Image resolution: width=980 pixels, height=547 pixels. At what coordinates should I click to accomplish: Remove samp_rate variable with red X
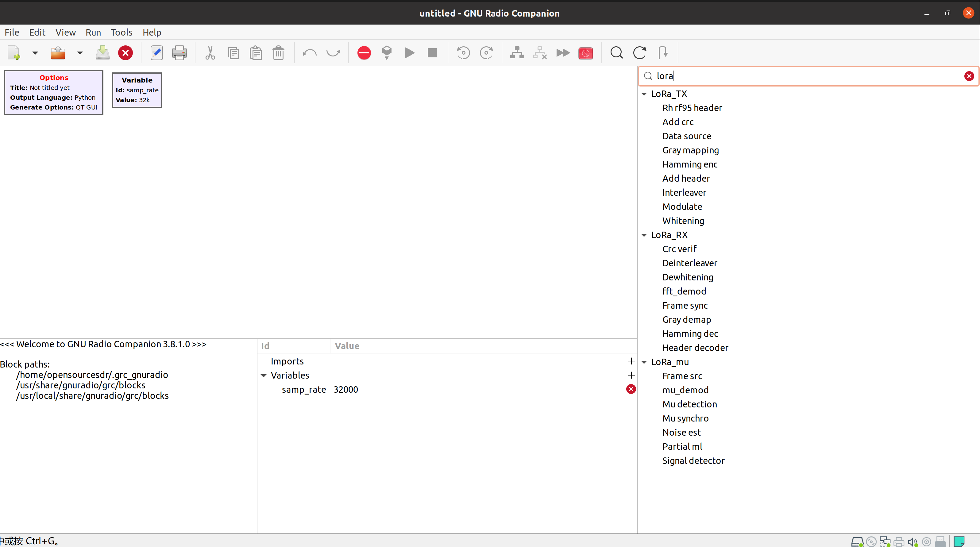coord(631,389)
